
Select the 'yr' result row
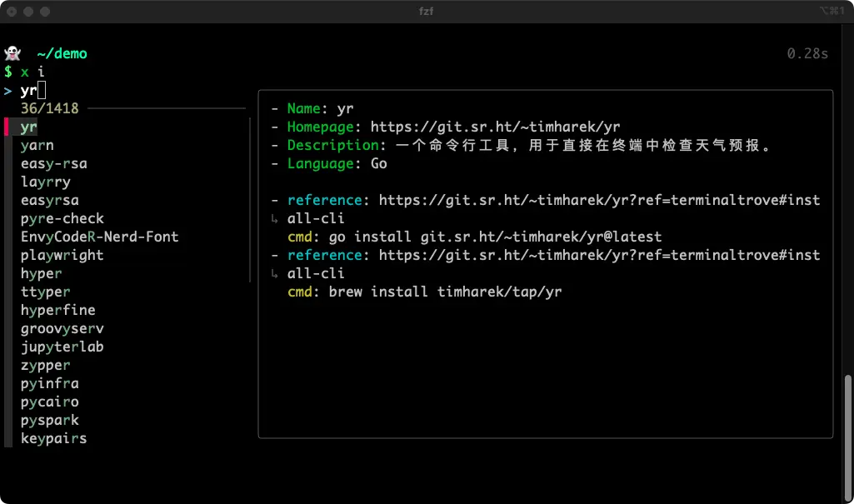[28, 127]
